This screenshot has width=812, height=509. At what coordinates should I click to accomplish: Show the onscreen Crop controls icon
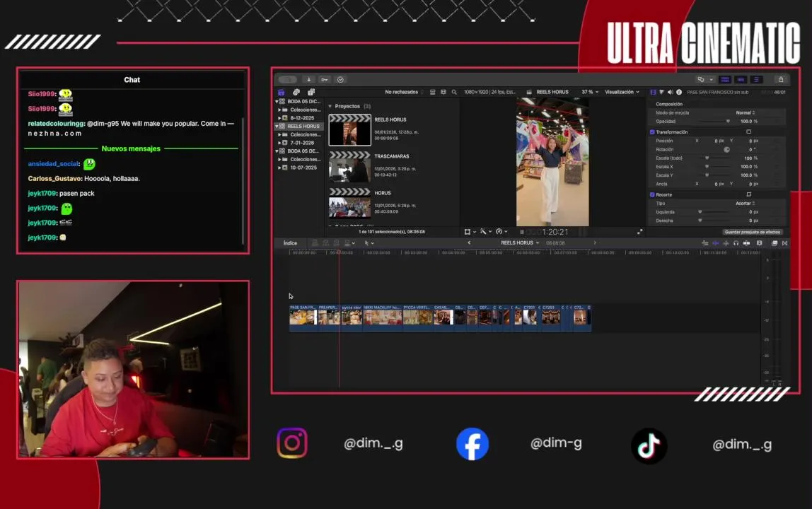[749, 194]
